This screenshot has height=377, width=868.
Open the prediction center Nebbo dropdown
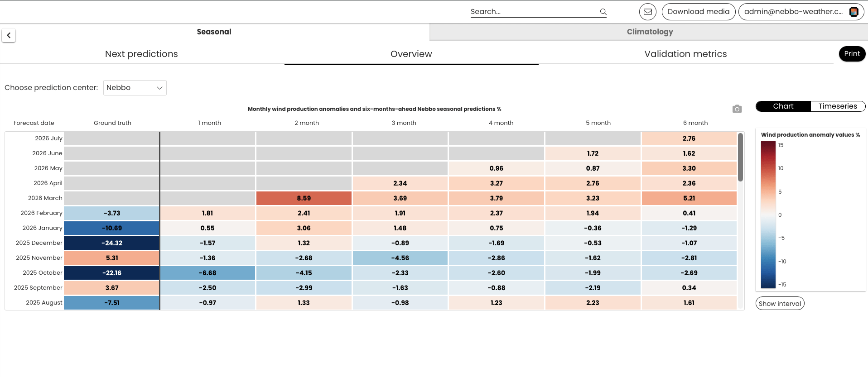135,88
